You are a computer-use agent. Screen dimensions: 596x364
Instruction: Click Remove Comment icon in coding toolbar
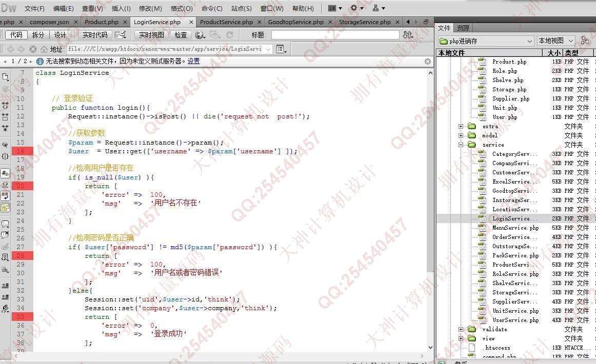[5, 235]
